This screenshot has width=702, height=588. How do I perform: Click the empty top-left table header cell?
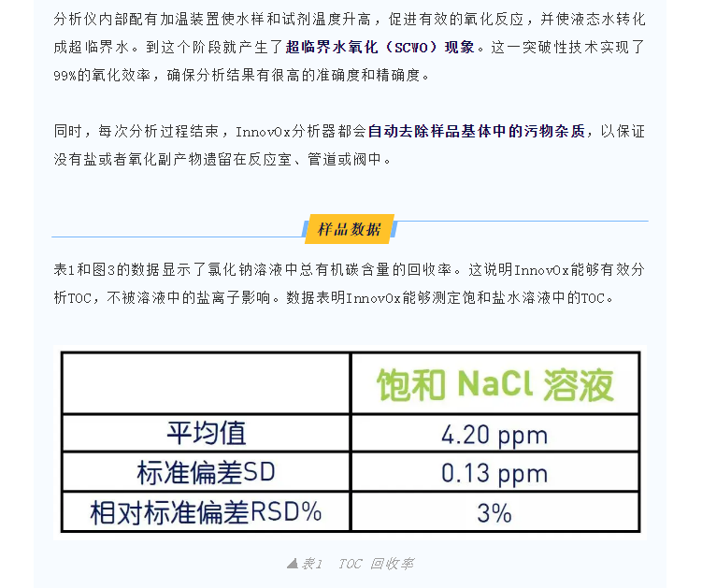tap(207, 384)
